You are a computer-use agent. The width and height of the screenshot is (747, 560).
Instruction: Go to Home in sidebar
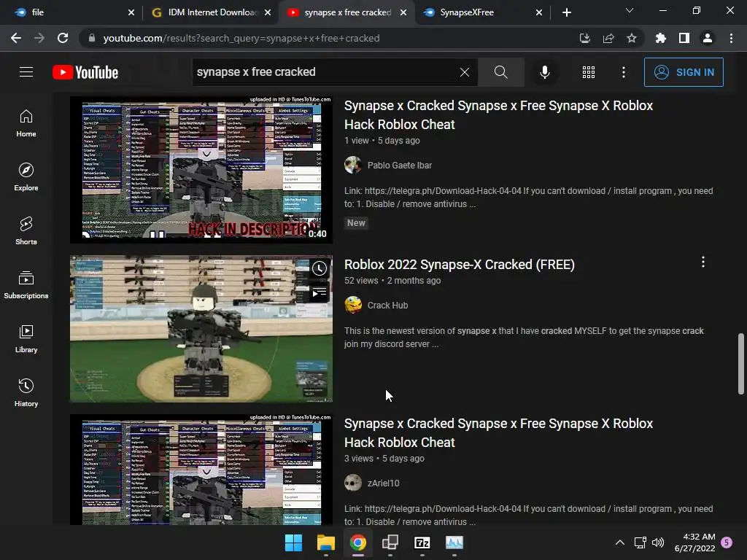coord(26,123)
